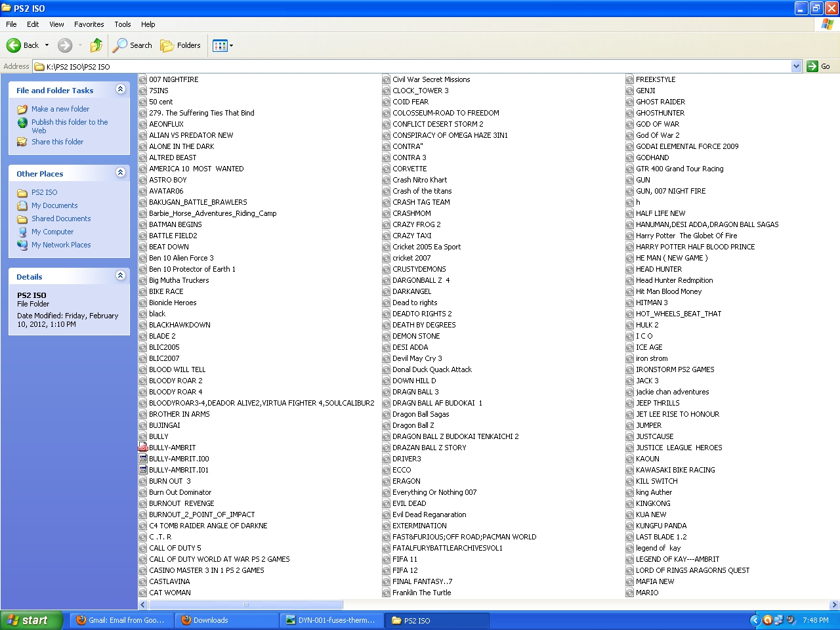Click the system tray clock 7:48 PM
The height and width of the screenshot is (630, 840).
tap(816, 620)
